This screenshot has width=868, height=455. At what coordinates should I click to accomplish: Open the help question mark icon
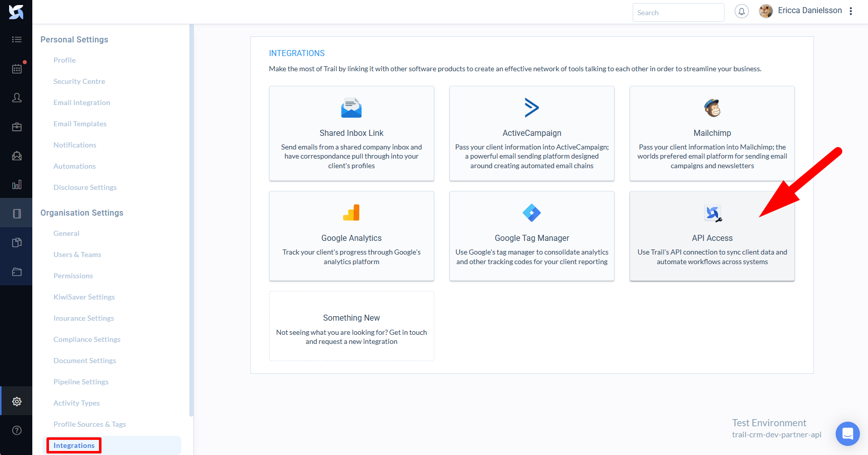[17, 430]
